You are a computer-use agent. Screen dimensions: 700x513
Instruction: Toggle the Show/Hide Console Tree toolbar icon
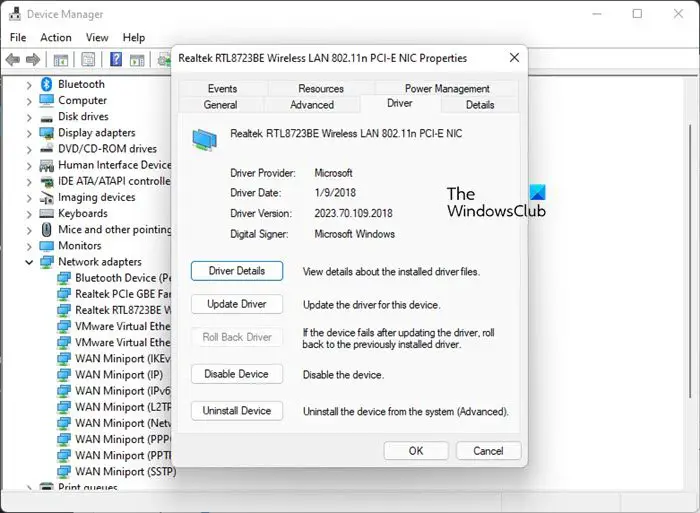pyautogui.click(x=60, y=59)
